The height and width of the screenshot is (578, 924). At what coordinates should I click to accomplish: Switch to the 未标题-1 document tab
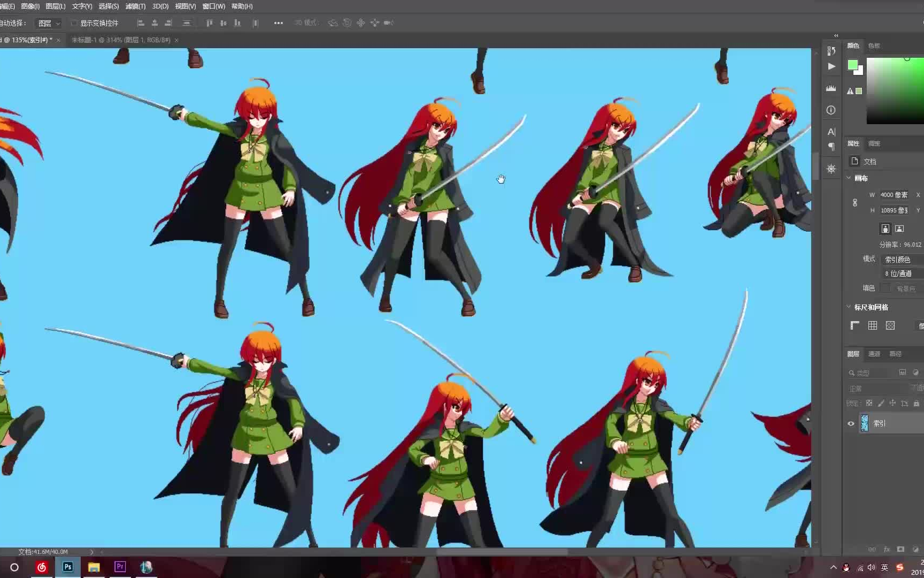click(x=121, y=40)
